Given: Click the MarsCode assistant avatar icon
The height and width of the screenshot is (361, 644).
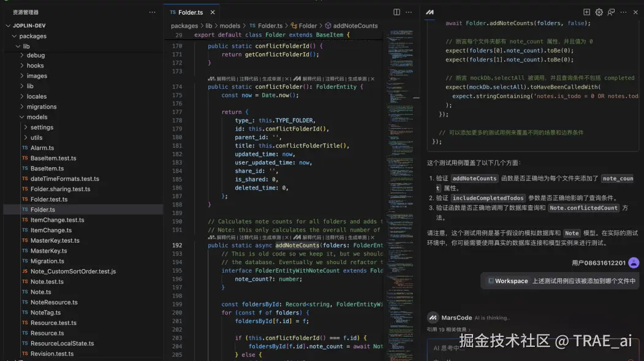Looking at the screenshot, I should coord(433,317).
